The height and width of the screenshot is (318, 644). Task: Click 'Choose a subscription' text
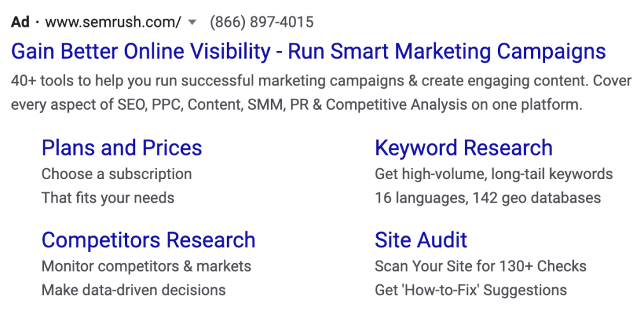coord(117,174)
